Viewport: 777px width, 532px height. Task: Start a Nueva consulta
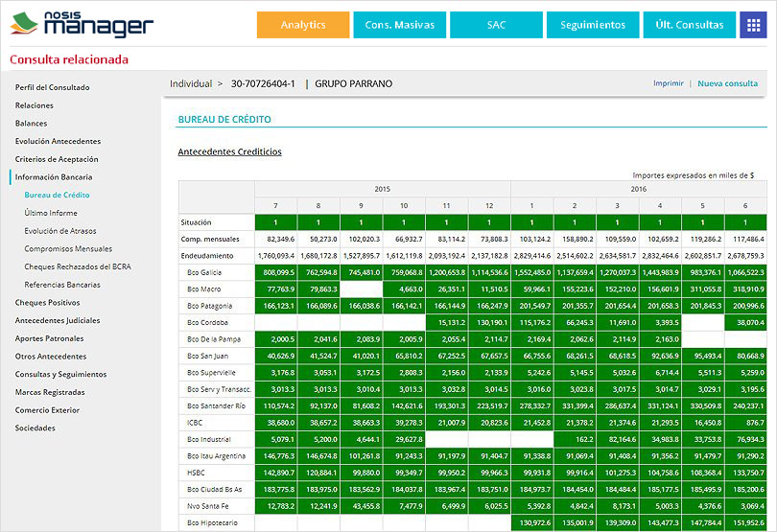pyautogui.click(x=727, y=83)
